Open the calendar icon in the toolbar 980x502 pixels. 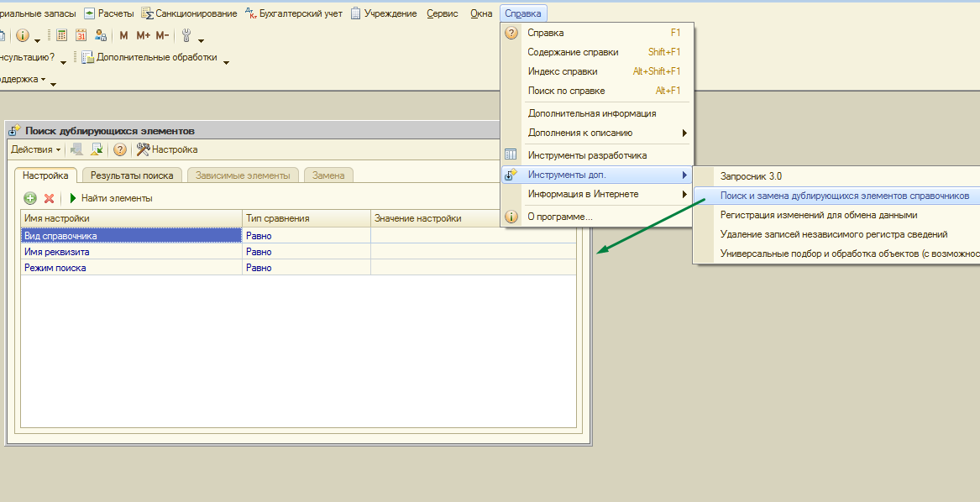(x=81, y=35)
